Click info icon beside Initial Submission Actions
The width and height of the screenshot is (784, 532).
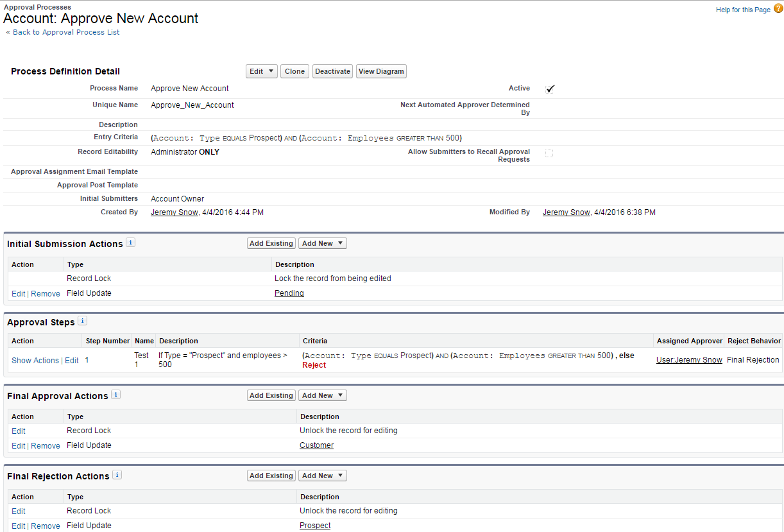130,243
